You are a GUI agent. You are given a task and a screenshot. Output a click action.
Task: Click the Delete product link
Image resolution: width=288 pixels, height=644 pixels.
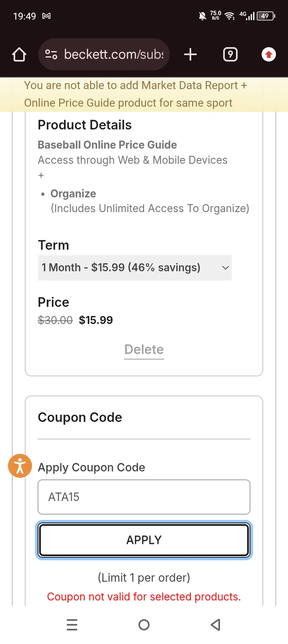coord(144,349)
